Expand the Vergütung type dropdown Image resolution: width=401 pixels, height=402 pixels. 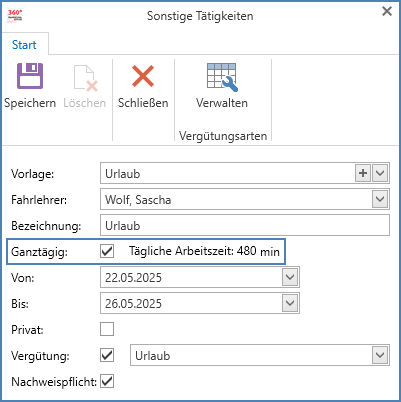pyautogui.click(x=380, y=355)
